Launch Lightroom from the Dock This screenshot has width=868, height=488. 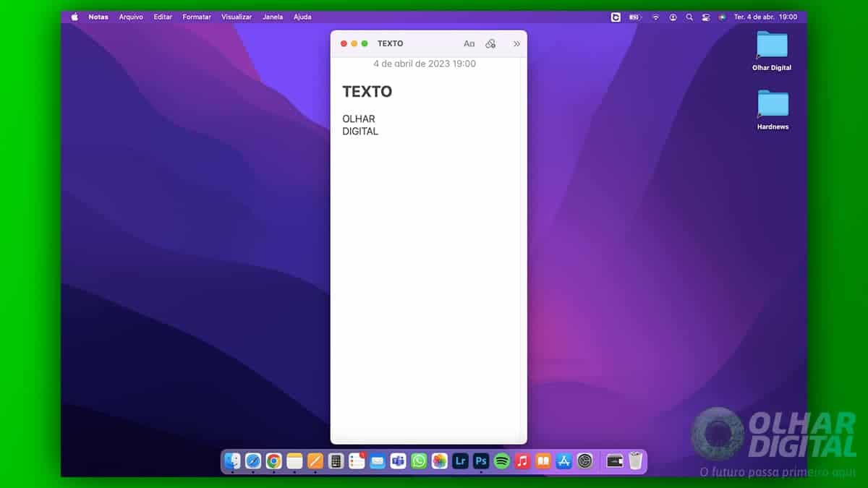pyautogui.click(x=460, y=461)
